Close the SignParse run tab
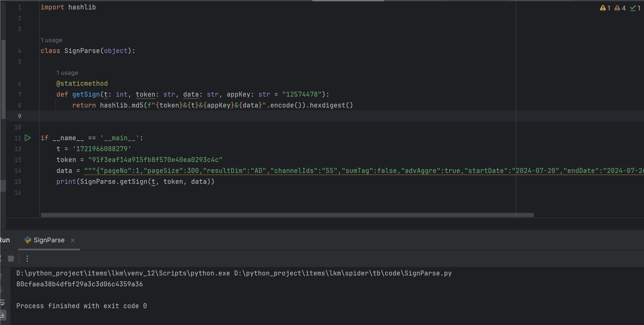The height and width of the screenshot is (325, 644). click(73, 240)
